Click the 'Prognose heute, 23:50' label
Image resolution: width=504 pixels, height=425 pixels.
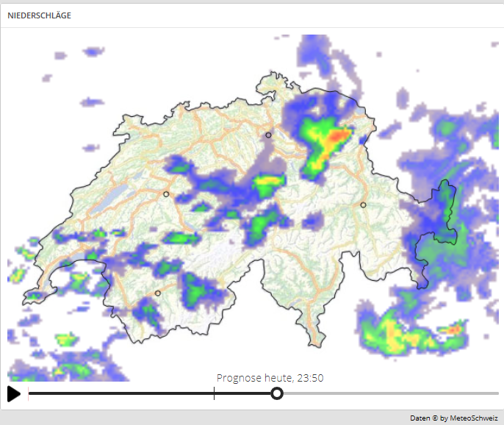click(270, 378)
